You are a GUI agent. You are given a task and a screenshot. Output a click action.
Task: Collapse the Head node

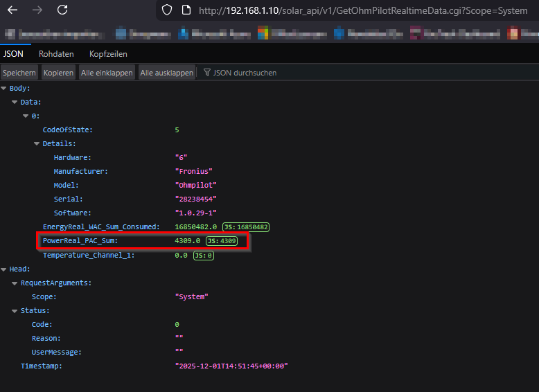(4, 269)
